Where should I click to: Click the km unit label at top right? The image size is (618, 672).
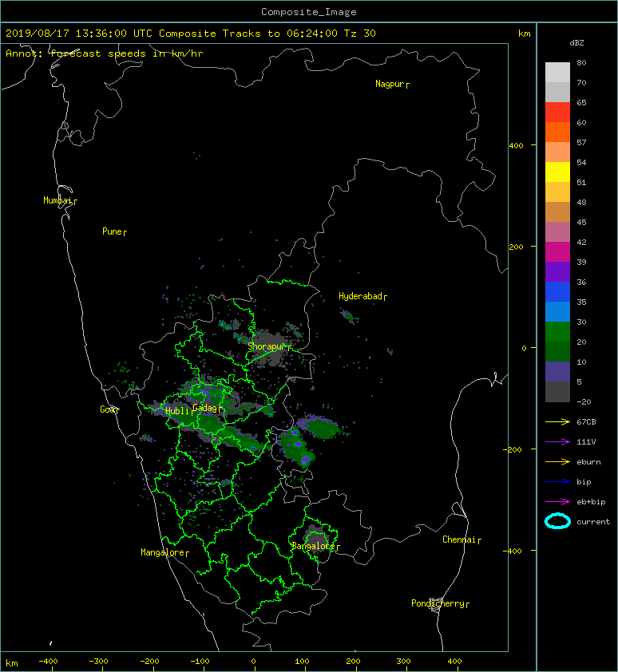(524, 34)
